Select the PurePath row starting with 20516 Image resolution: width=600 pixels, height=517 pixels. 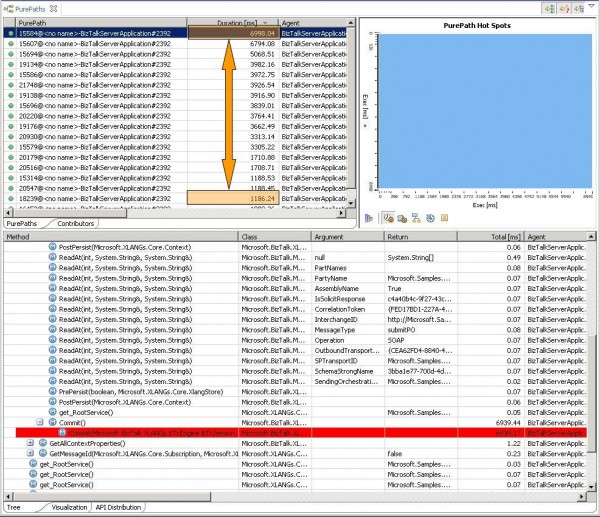pos(175,168)
